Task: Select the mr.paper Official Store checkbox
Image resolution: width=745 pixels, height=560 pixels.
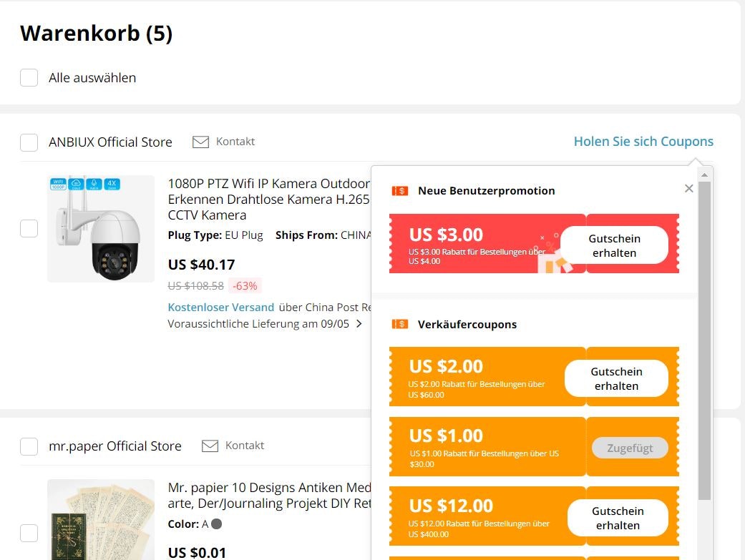Action: click(x=29, y=446)
